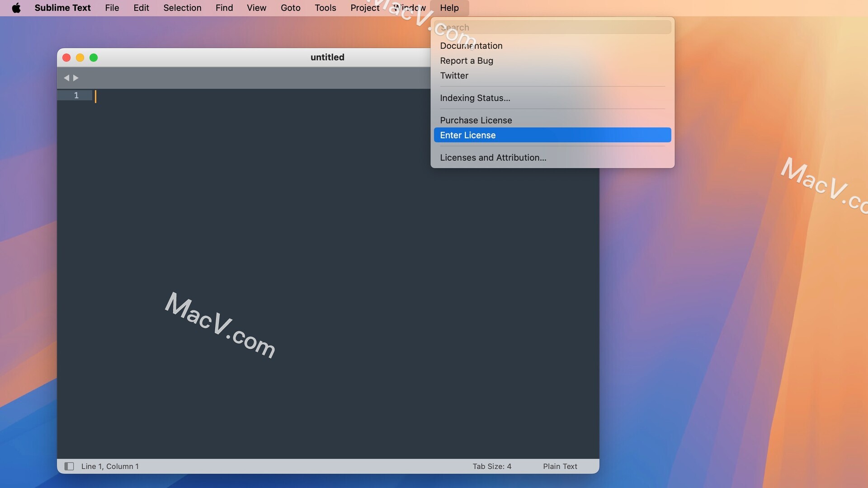
Task: Open the Goto menu
Action: (x=290, y=8)
